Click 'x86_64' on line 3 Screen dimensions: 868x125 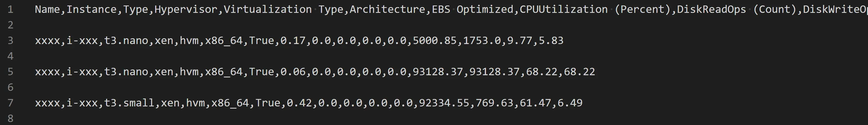coord(224,40)
